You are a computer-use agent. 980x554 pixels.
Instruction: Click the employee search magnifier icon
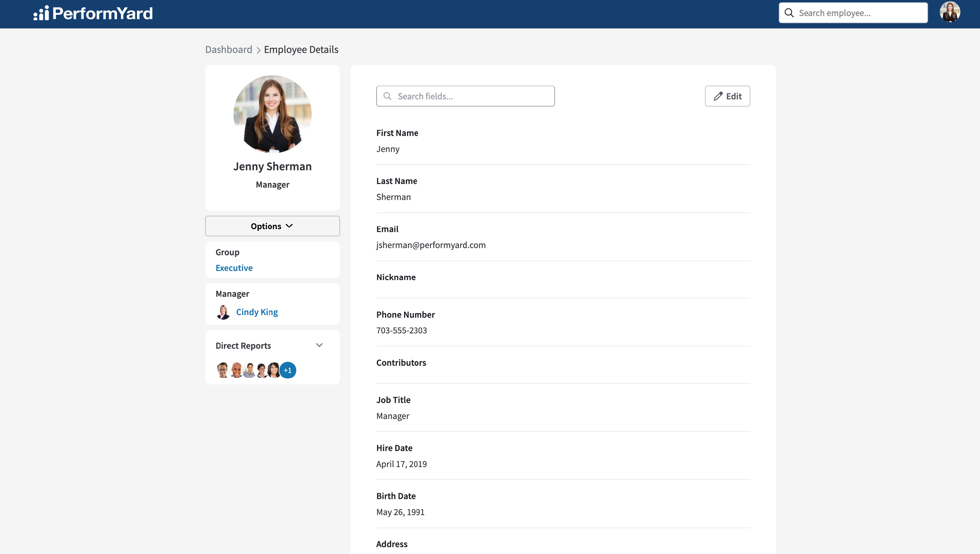(x=789, y=13)
